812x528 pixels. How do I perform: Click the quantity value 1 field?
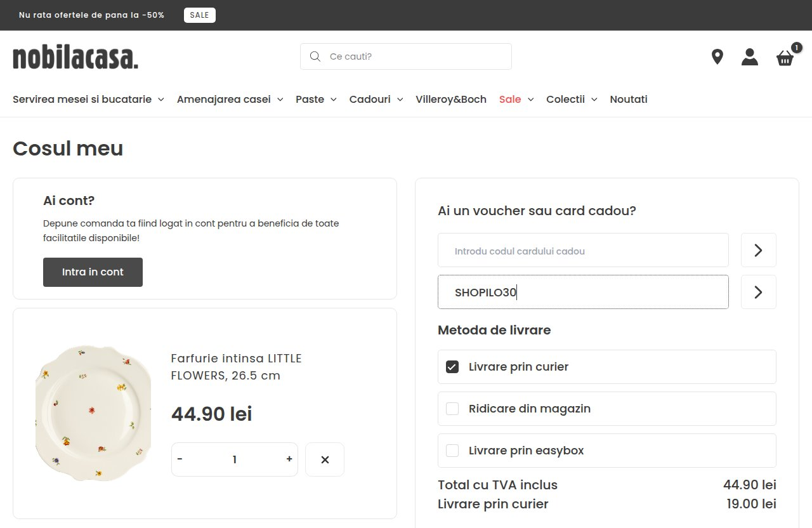point(235,459)
